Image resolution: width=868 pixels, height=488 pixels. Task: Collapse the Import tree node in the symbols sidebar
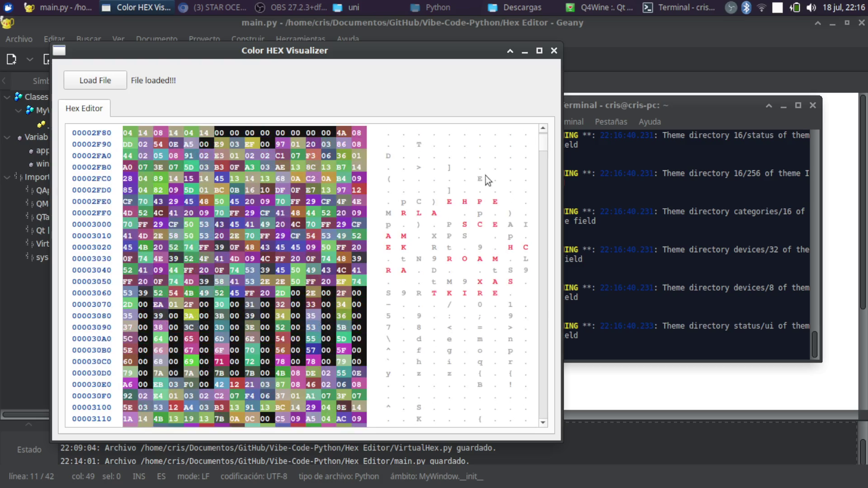coord(7,177)
